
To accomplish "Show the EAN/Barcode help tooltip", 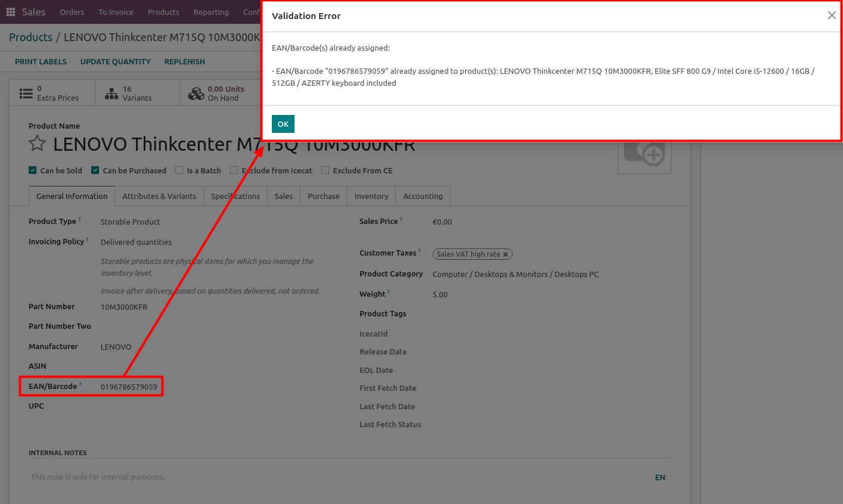I will (80, 384).
